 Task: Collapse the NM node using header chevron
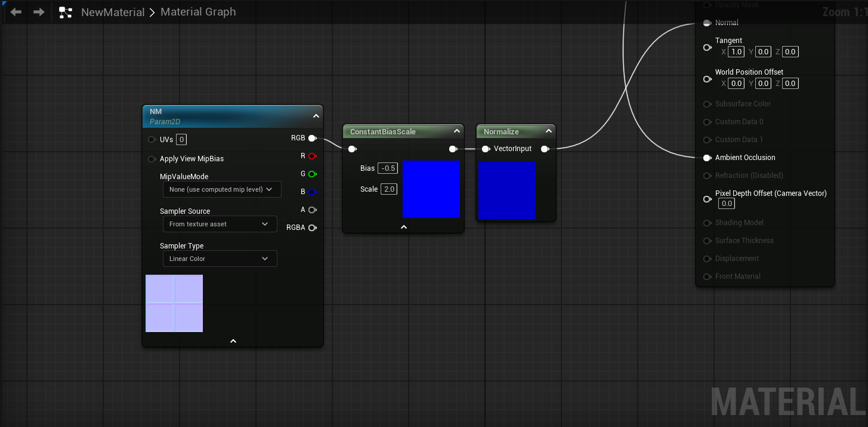316,116
